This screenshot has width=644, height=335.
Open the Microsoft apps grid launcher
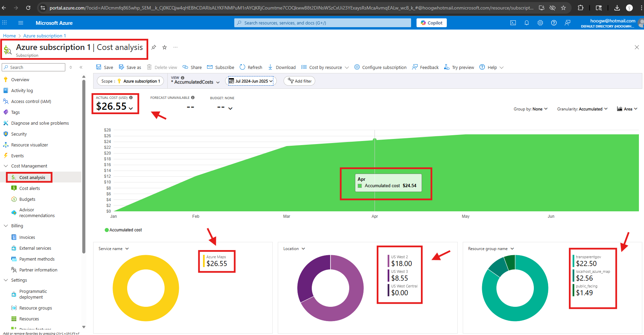pos(4,23)
